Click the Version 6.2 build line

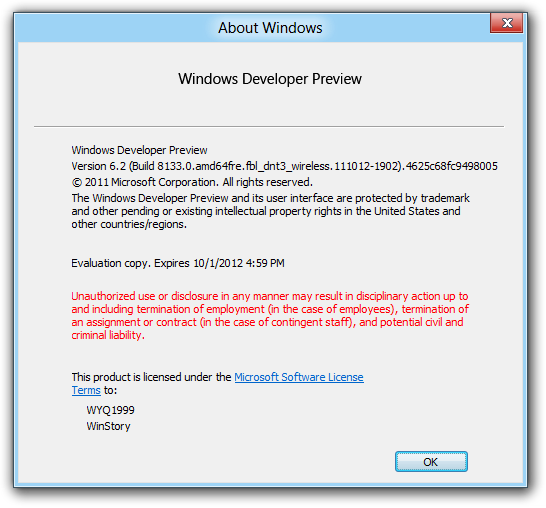point(284,166)
